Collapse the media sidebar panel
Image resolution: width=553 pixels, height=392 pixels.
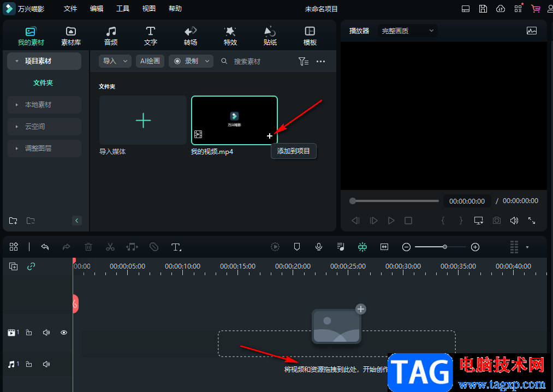pyautogui.click(x=76, y=221)
